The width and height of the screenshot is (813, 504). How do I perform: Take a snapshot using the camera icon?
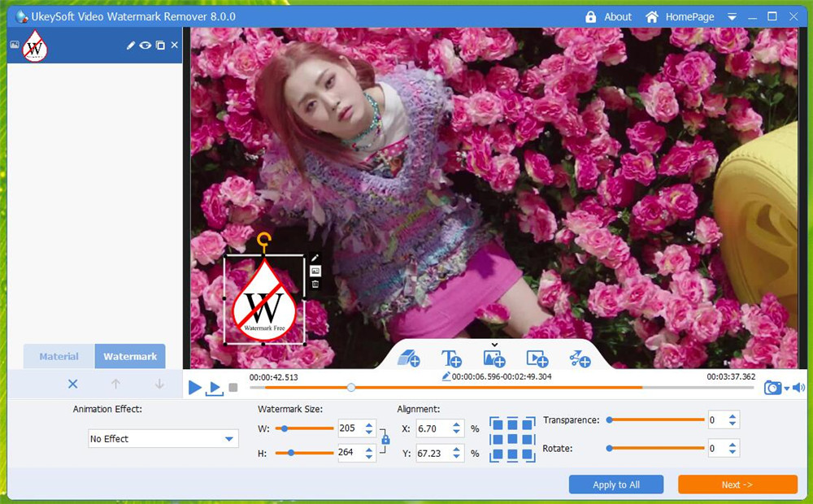(x=772, y=388)
